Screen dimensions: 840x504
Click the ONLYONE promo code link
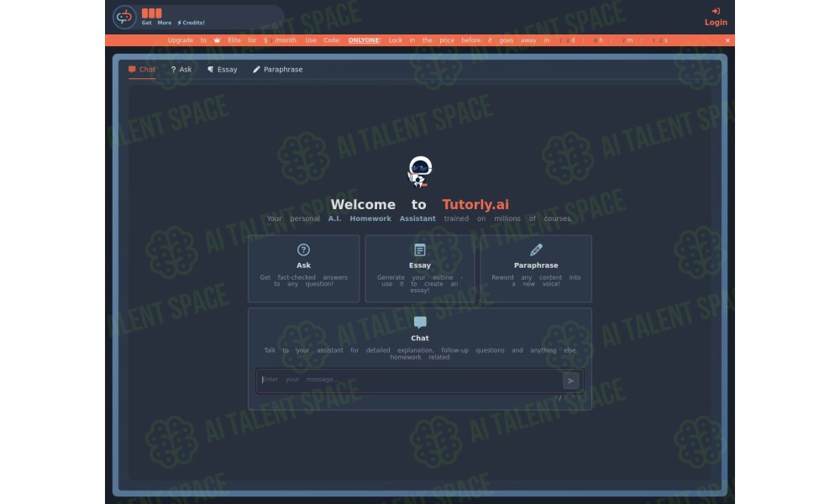[x=364, y=40]
